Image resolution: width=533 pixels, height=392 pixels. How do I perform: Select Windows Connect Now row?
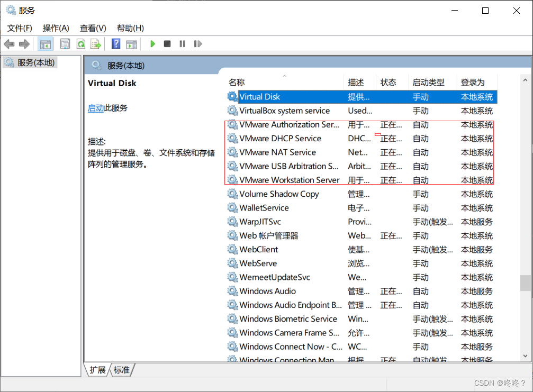tap(362, 347)
